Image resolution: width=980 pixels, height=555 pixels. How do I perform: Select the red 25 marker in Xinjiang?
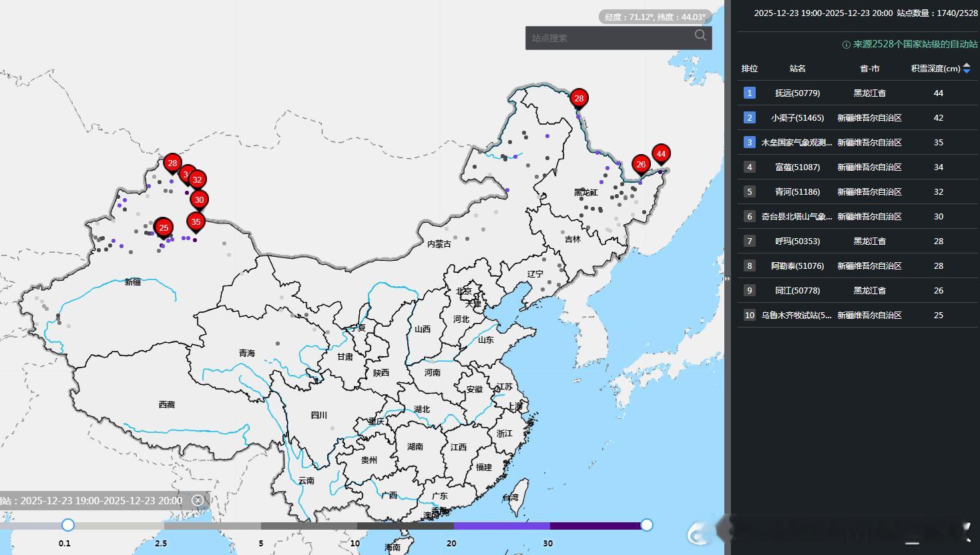point(164,229)
